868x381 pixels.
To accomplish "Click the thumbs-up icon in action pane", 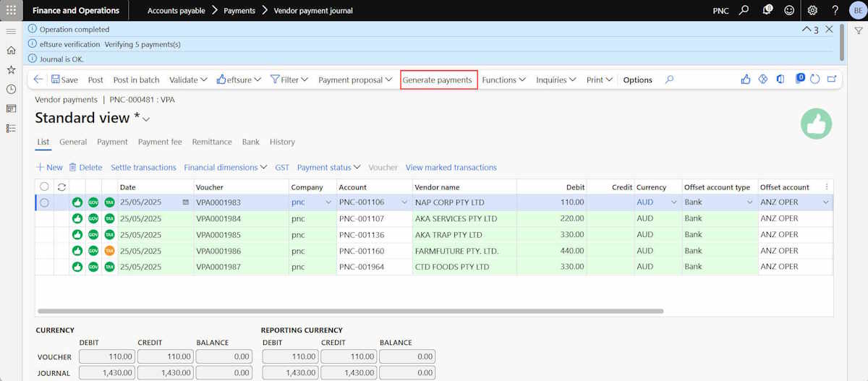I will (746, 80).
